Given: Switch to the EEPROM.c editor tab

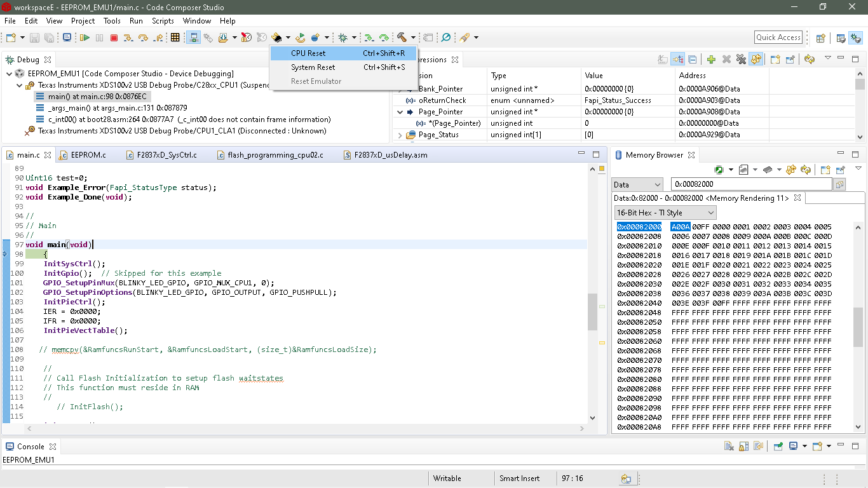Looking at the screenshot, I should click(x=88, y=155).
